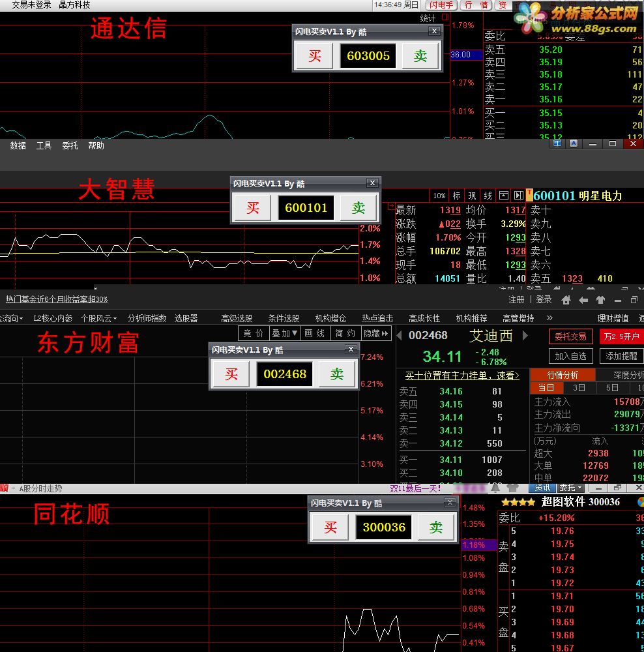This screenshot has width=644, height=652.
Task: Click 画线 button above 东方财富 chart
Action: click(315, 333)
